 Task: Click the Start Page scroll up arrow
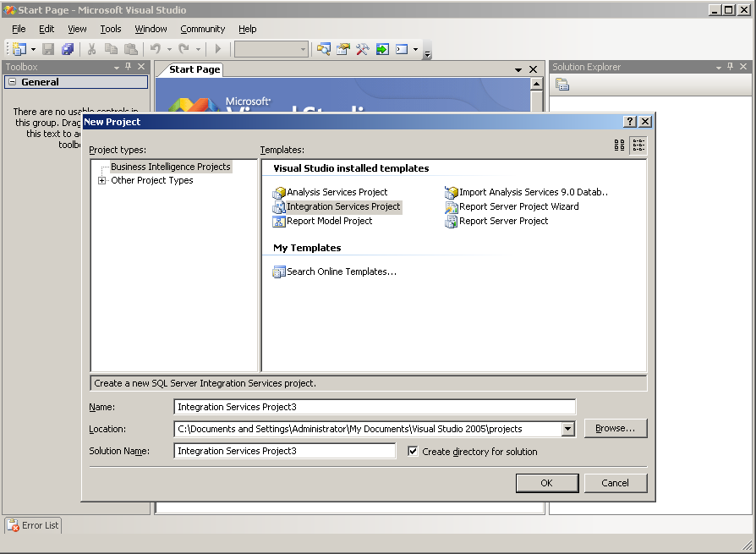[536, 84]
